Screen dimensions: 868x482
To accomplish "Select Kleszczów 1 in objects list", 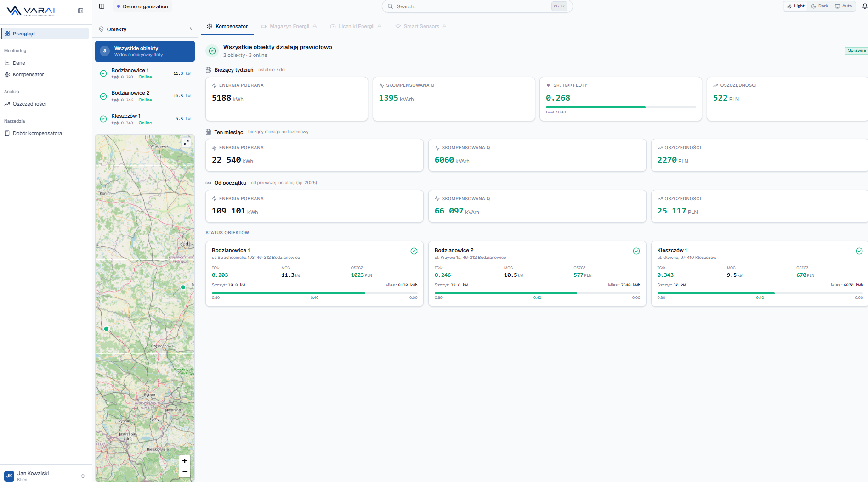I will 145,119.
